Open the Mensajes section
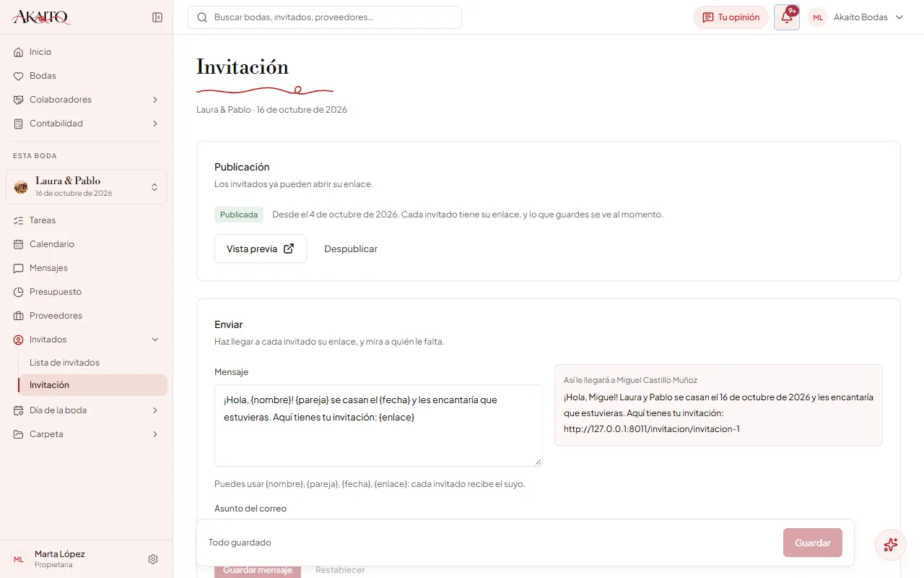Screen dimensions: 924x578 coord(87,268)
